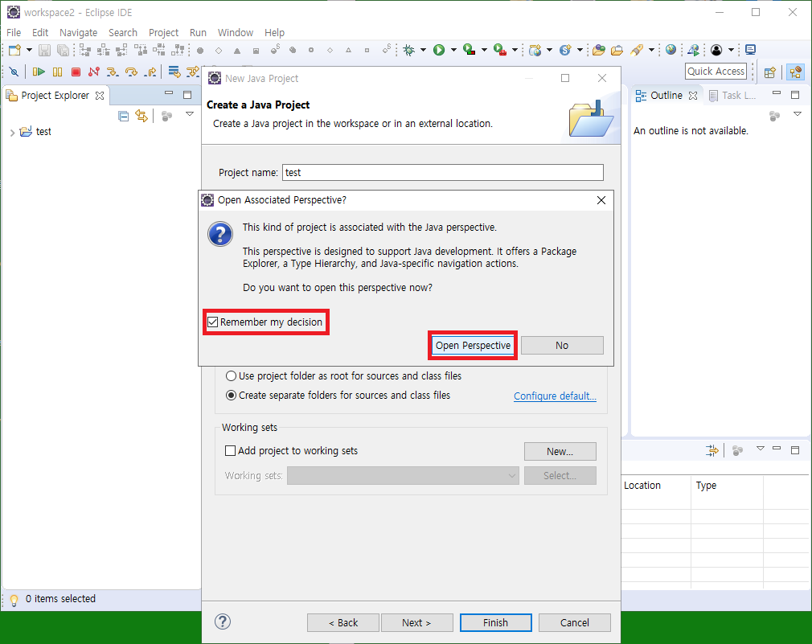The width and height of the screenshot is (812, 644).
Task: Open the External Tools dropdown arrow
Action: click(x=515, y=50)
